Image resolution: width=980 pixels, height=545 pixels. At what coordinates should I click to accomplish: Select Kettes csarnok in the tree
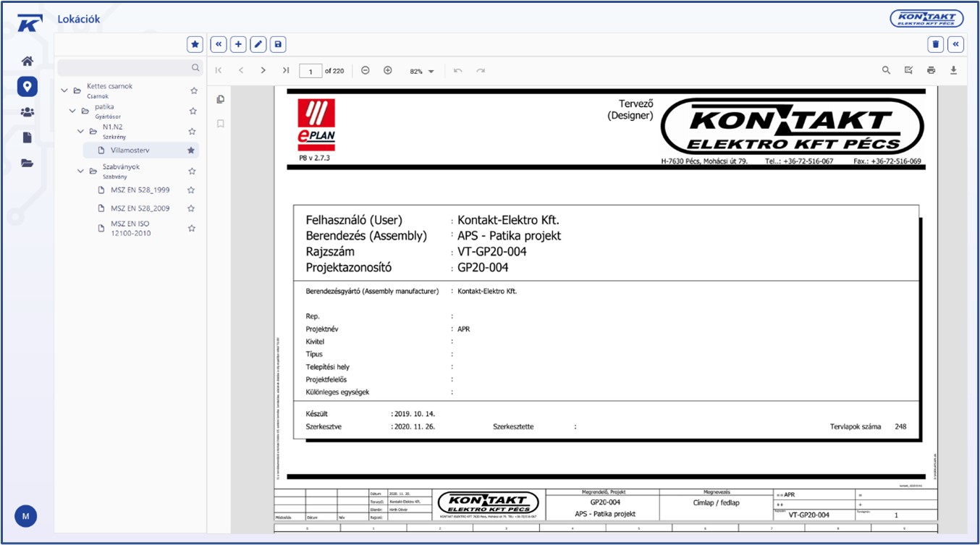point(109,86)
